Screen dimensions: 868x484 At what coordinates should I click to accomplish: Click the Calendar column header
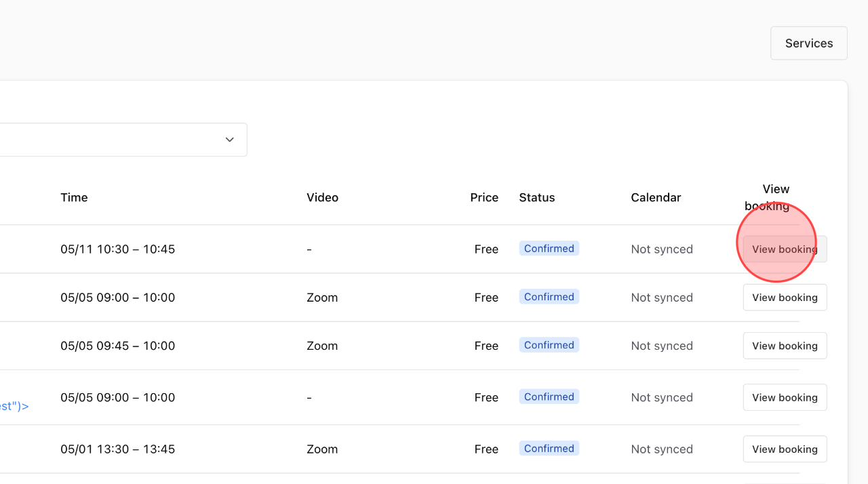(656, 197)
